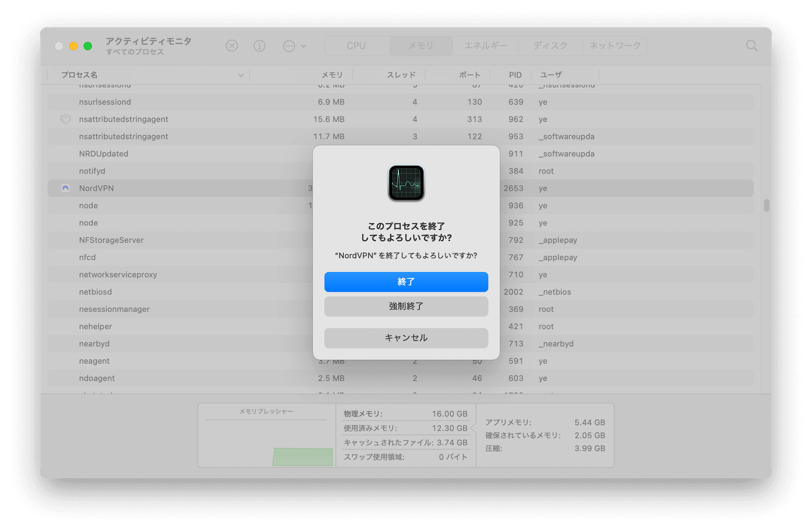Viewport: 812px width, 531px height.
Task: Switch to the ディスク tab
Action: (x=550, y=46)
